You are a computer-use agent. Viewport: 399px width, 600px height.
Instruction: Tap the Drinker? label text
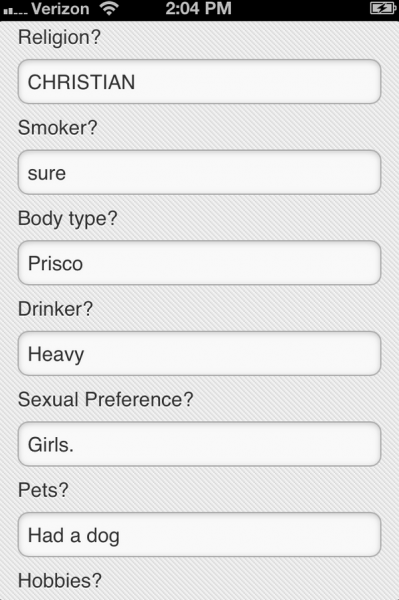55,309
